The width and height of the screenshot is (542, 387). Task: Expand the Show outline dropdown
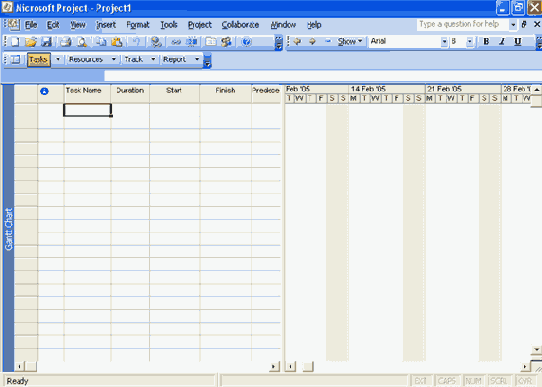pyautogui.click(x=350, y=41)
